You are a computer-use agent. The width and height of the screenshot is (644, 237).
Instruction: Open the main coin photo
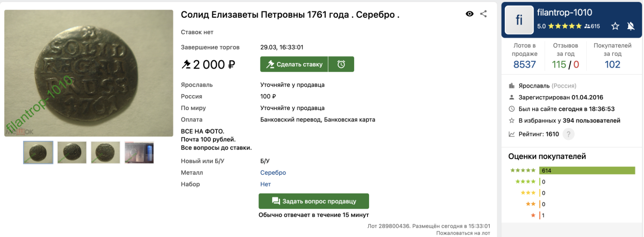pos(89,73)
